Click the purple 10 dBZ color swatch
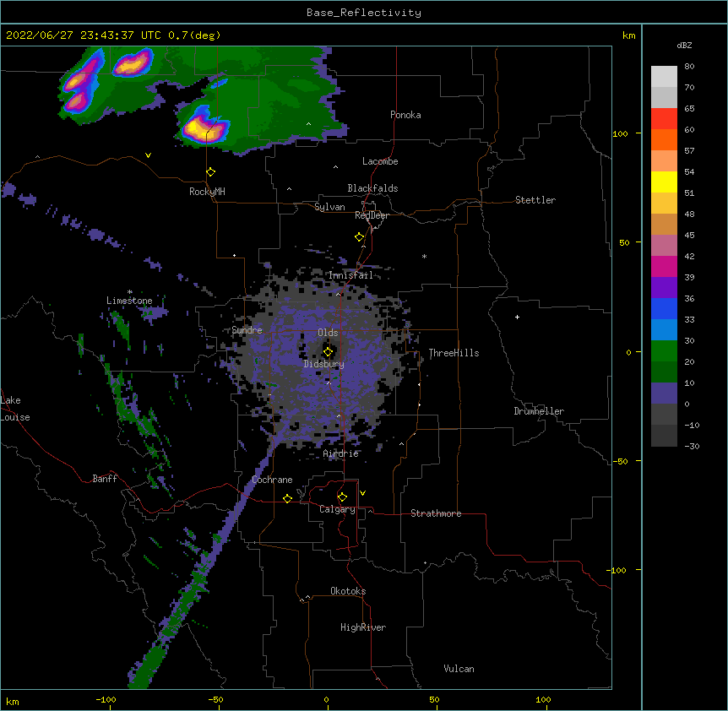The width and height of the screenshot is (728, 711). point(664,393)
